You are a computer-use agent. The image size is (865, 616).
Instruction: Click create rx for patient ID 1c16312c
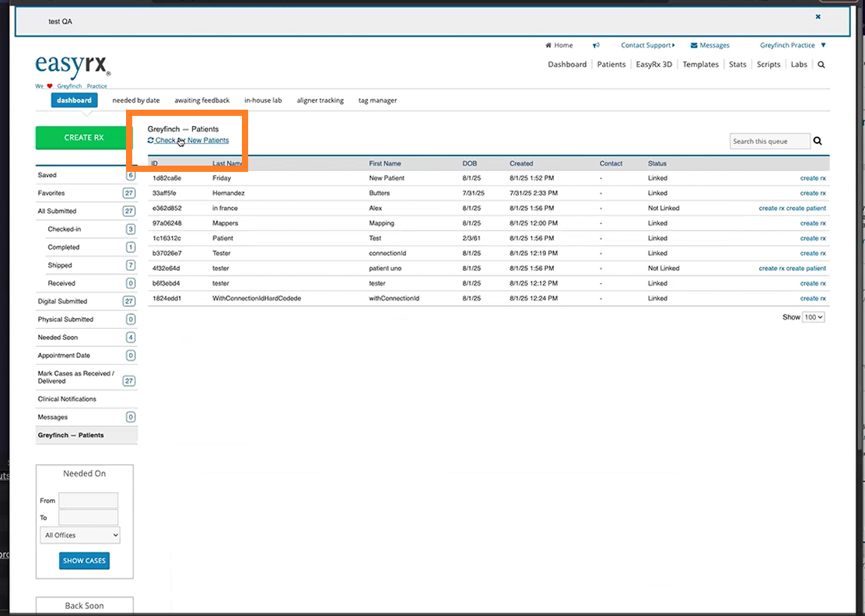pyautogui.click(x=813, y=238)
